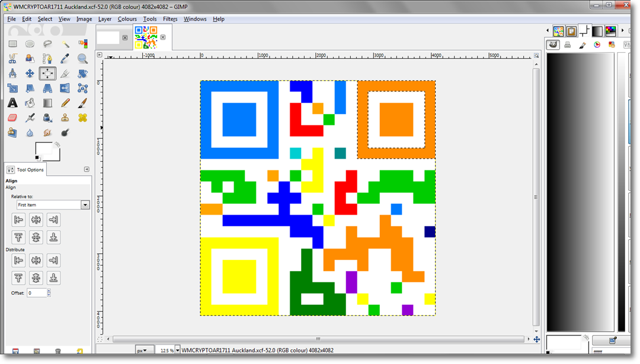
Task: Select the Pencil tool
Action: 65,103
